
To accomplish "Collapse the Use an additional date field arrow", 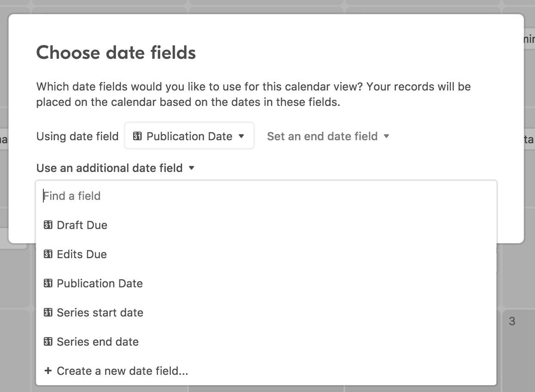I will (x=192, y=168).
